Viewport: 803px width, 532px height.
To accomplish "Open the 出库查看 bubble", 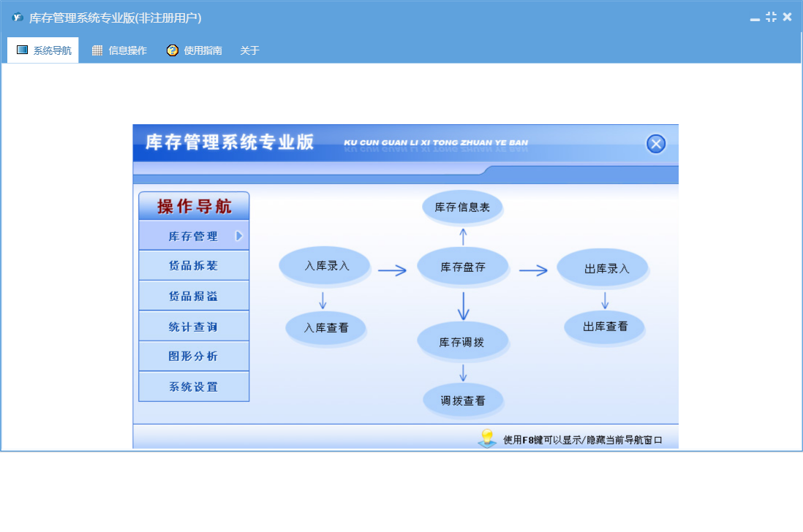I will (x=604, y=327).
